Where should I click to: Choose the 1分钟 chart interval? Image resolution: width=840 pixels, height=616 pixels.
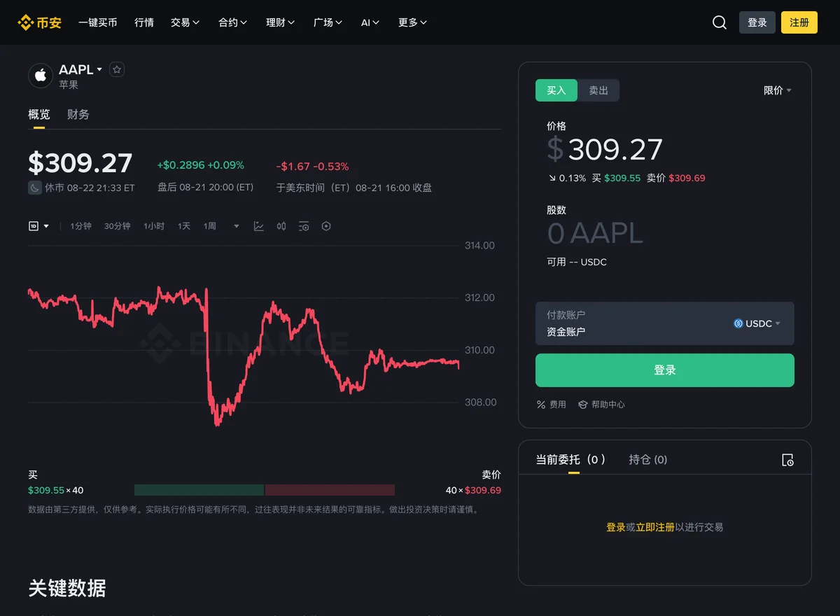coord(81,226)
